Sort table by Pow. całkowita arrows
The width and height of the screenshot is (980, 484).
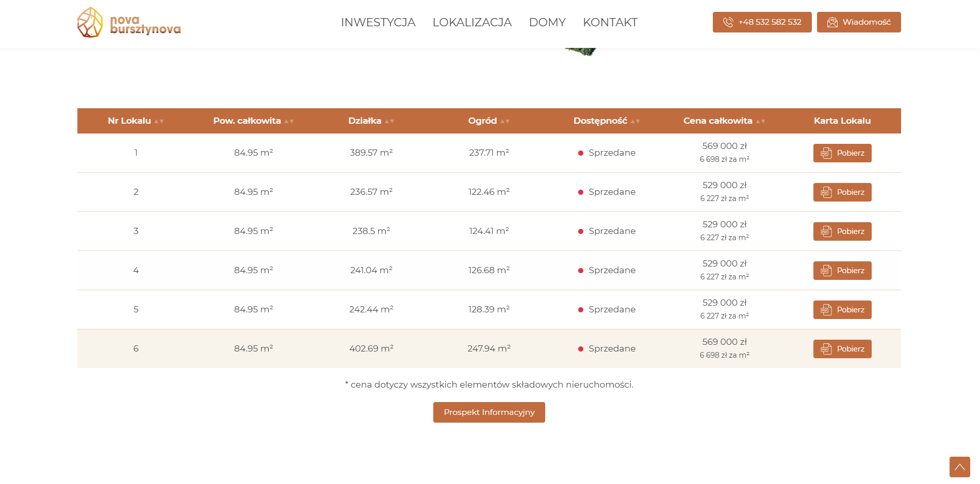tap(289, 121)
